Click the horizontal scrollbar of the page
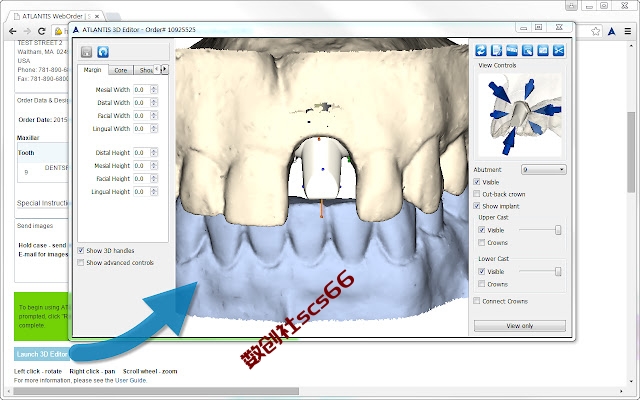The width and height of the screenshot is (640, 400). click(156, 391)
